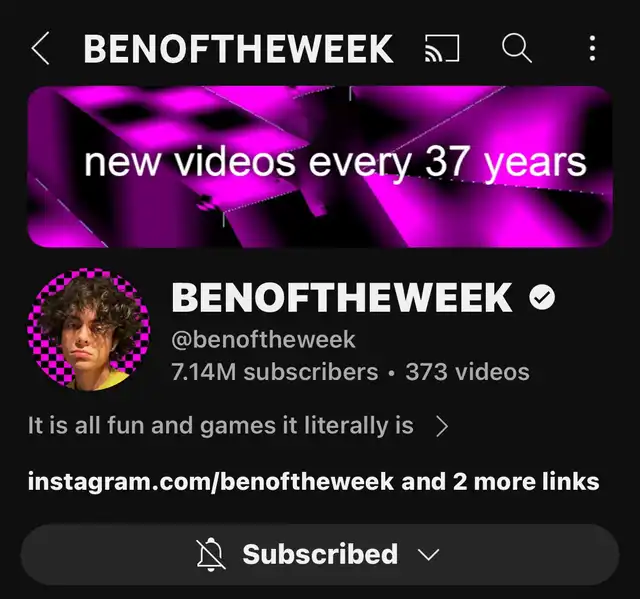The height and width of the screenshot is (599, 640).
Task: Open search with the magnifying glass
Action: [517, 48]
